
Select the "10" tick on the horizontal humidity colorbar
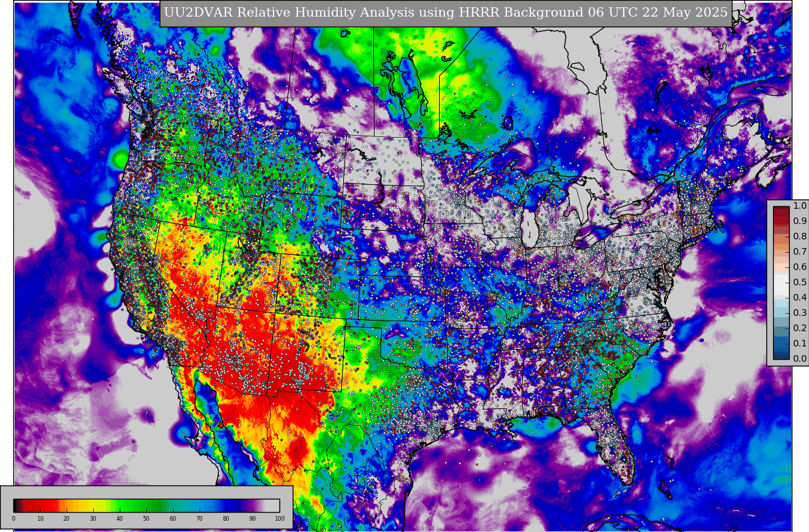click(x=40, y=519)
